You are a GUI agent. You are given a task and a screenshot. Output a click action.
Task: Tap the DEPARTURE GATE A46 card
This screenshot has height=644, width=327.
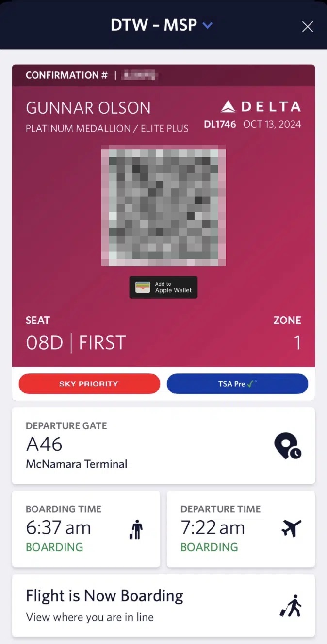coord(163,445)
